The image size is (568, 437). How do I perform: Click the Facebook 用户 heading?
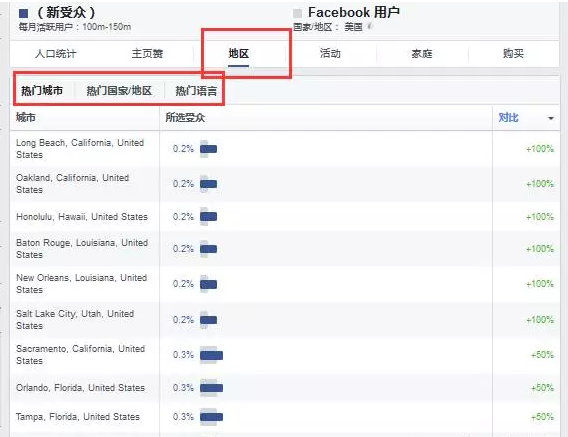tap(354, 12)
